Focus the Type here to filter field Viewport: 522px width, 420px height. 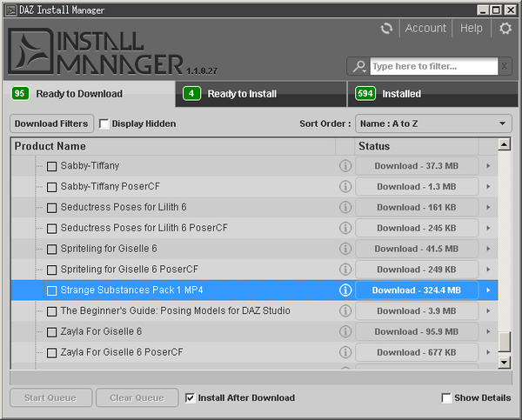point(434,66)
